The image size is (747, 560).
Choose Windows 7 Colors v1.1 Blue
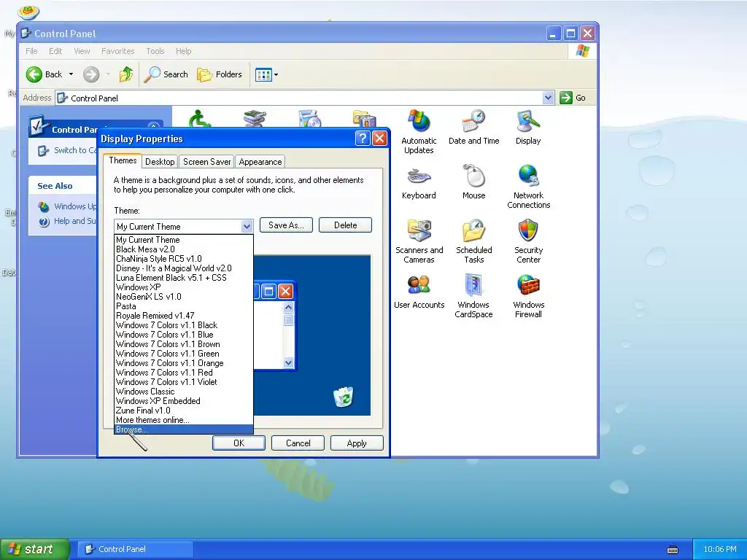click(184, 335)
